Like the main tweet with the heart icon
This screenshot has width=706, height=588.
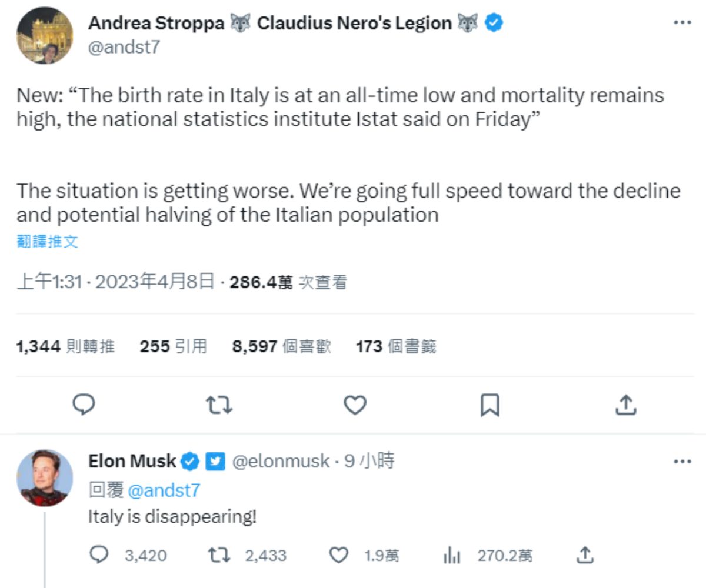tap(355, 405)
